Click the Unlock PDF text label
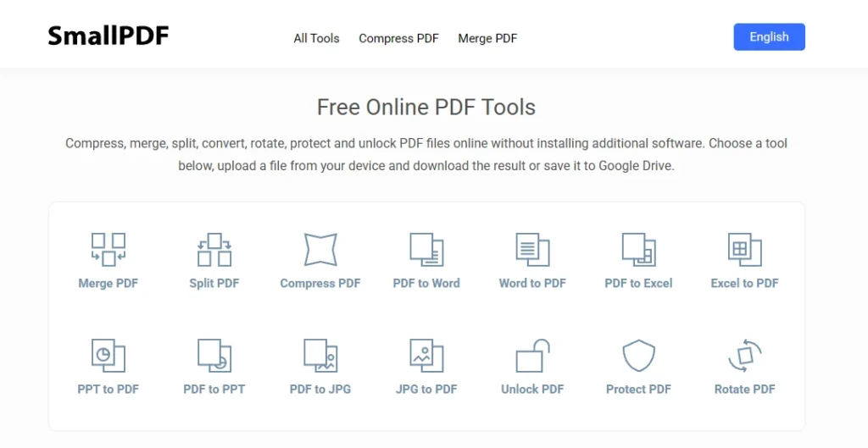 pyautogui.click(x=532, y=390)
